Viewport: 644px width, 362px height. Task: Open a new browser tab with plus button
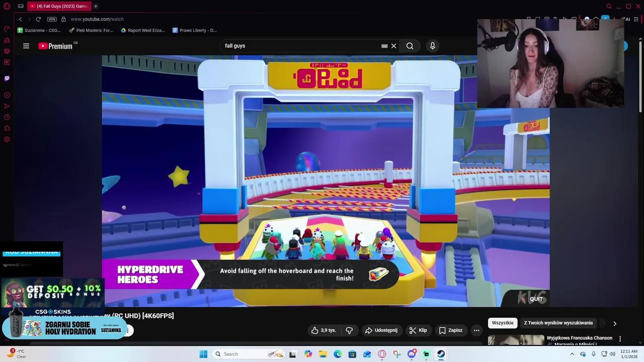click(x=96, y=7)
